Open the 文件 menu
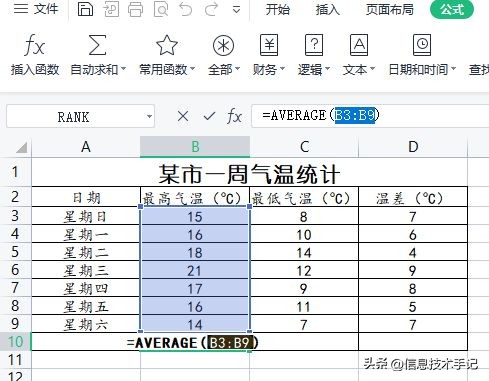 36,9
